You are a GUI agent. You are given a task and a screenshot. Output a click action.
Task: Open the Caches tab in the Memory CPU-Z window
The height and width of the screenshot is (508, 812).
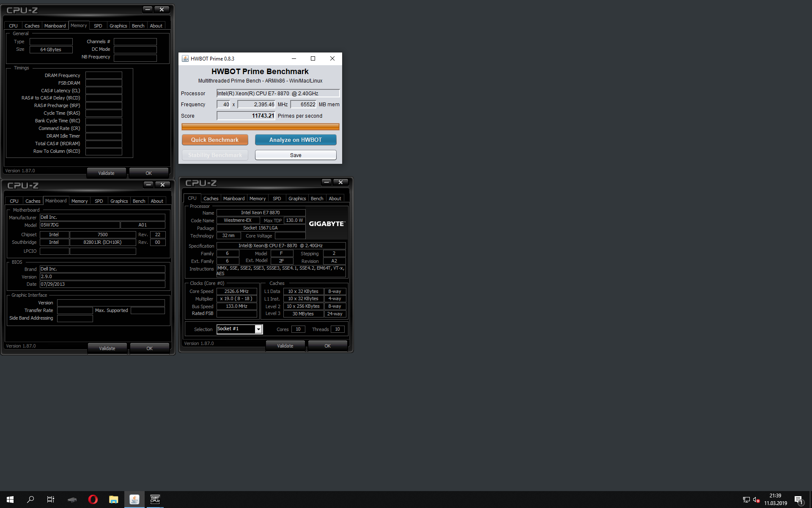pos(32,26)
